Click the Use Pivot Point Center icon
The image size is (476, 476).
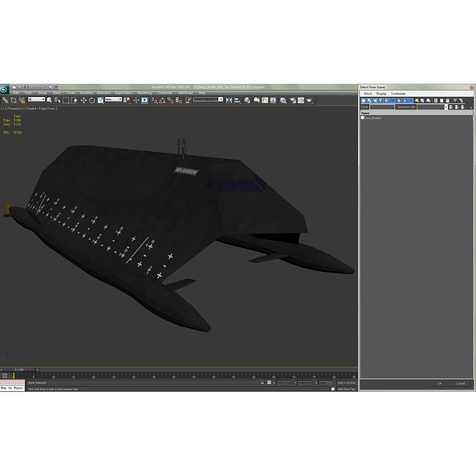coord(126,100)
